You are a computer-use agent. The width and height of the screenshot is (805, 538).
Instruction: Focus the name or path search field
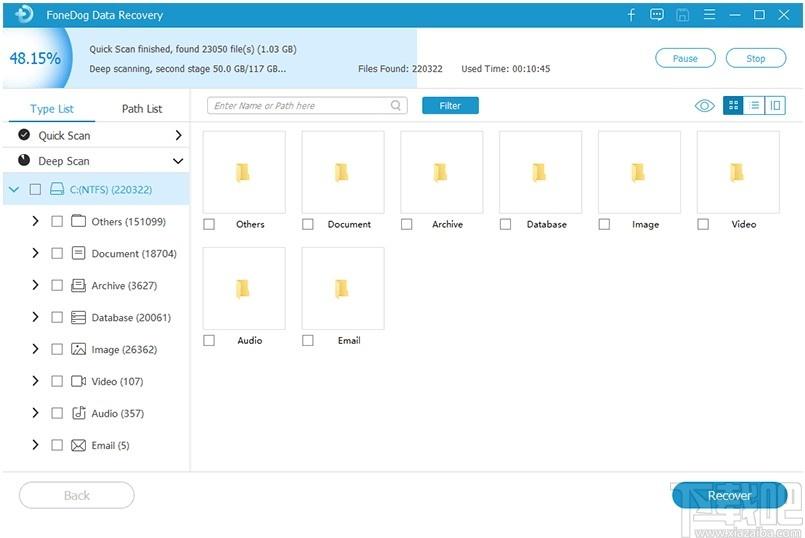click(307, 105)
